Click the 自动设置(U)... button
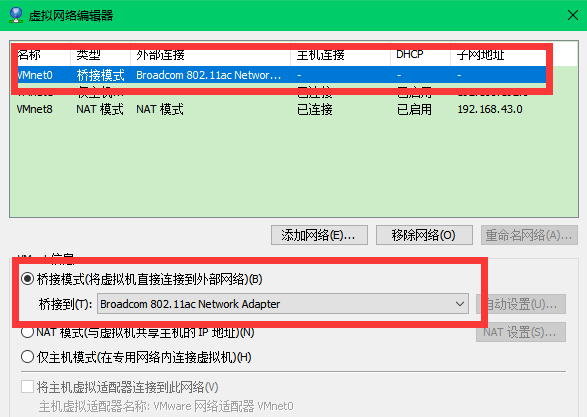This screenshot has height=417, width=587. pos(521,304)
